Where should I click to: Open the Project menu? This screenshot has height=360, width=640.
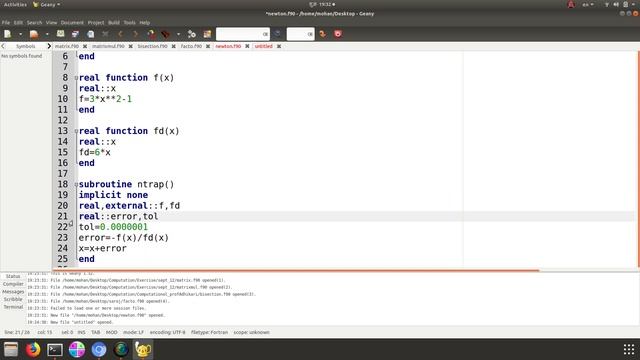pos(96,23)
